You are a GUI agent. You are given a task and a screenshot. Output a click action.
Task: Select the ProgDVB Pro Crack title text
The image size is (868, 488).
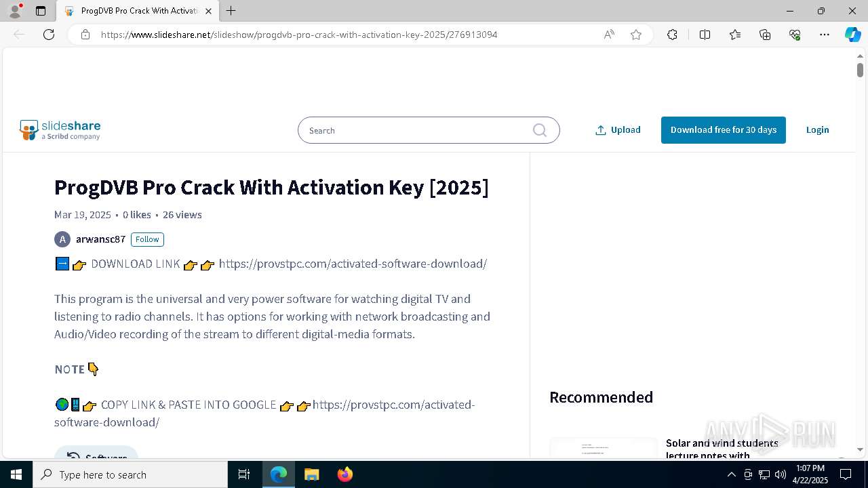click(x=271, y=187)
